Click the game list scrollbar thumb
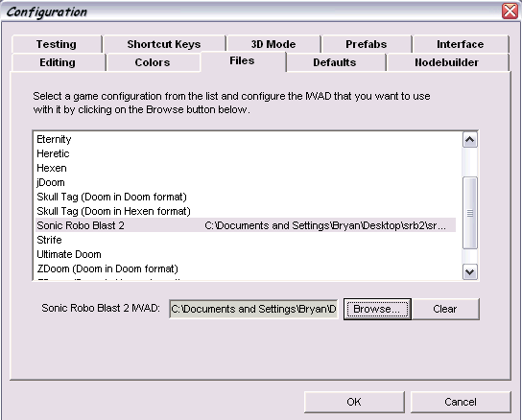The width and height of the screenshot is (522, 420). click(x=470, y=213)
